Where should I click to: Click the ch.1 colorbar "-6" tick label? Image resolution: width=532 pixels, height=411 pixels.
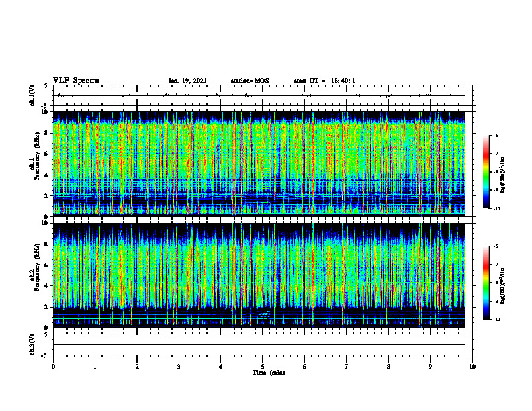[496, 136]
